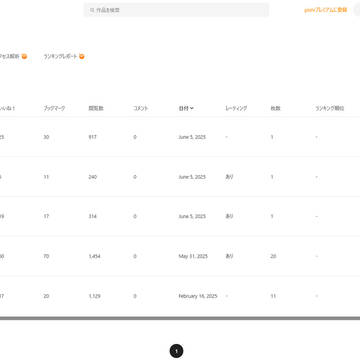Viewport: 360px width, 360px height.
Task: Focus the 作品を検索 search field
Action: click(176, 10)
